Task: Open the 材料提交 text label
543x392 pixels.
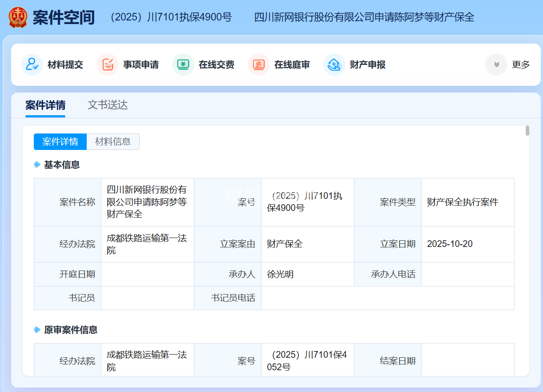Action: [65, 65]
